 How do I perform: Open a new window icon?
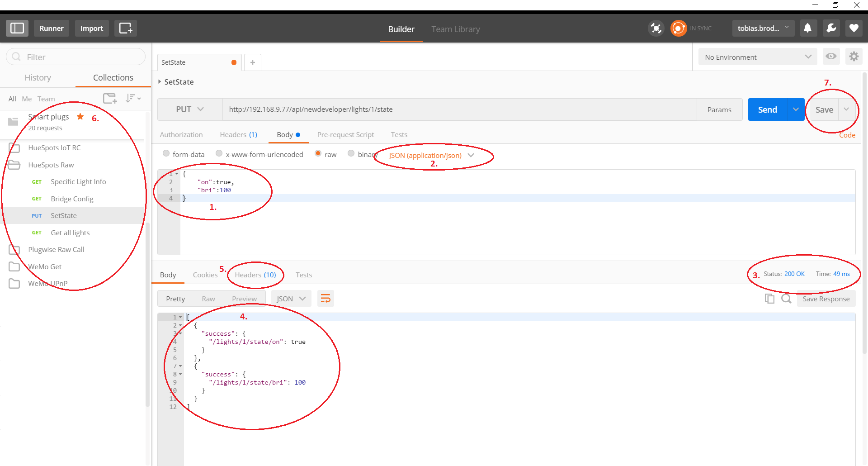click(125, 28)
